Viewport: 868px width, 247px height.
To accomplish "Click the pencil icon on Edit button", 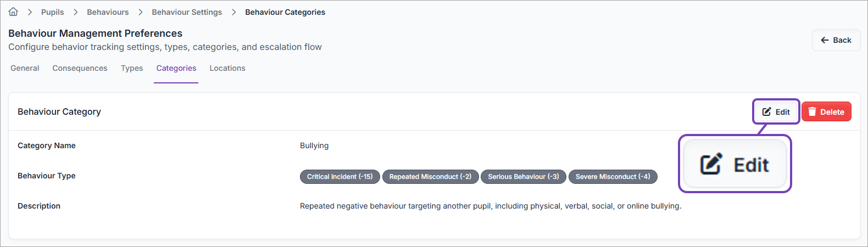I will coord(766,112).
